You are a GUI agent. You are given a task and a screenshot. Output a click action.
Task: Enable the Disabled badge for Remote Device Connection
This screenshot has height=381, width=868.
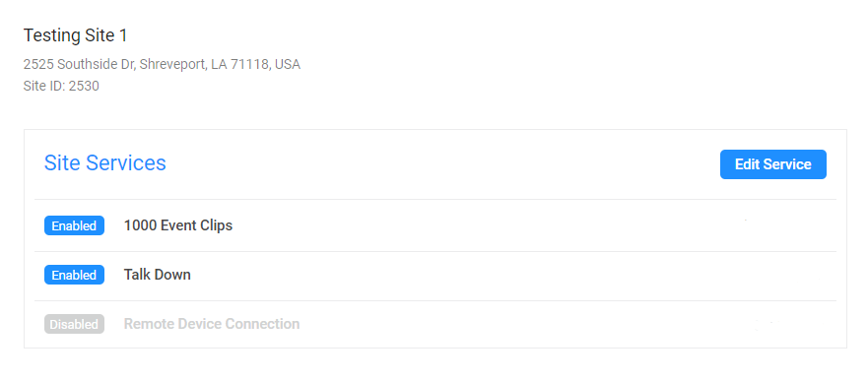74,324
